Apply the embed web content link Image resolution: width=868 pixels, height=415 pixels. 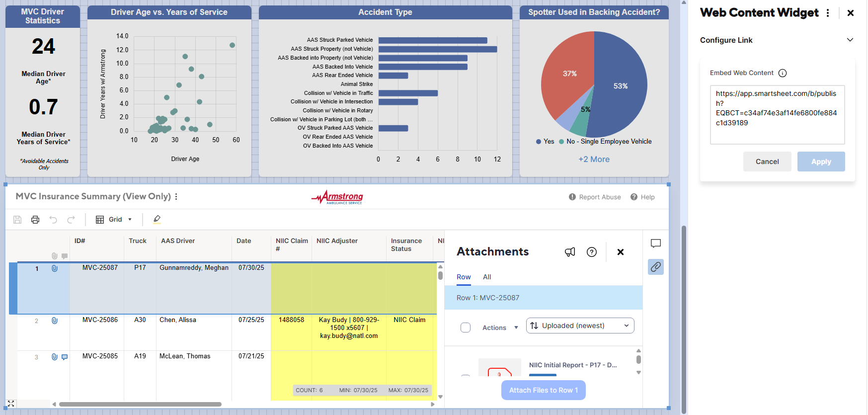coord(821,162)
